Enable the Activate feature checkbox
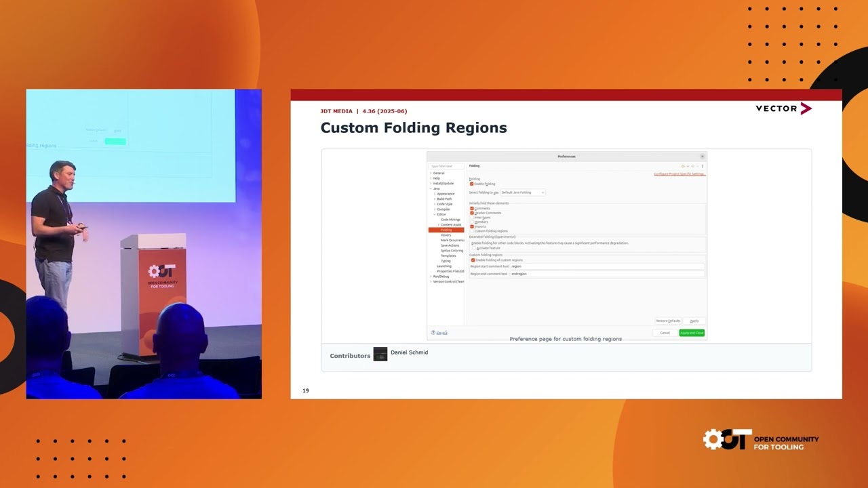The height and width of the screenshot is (488, 868). pyautogui.click(x=474, y=248)
